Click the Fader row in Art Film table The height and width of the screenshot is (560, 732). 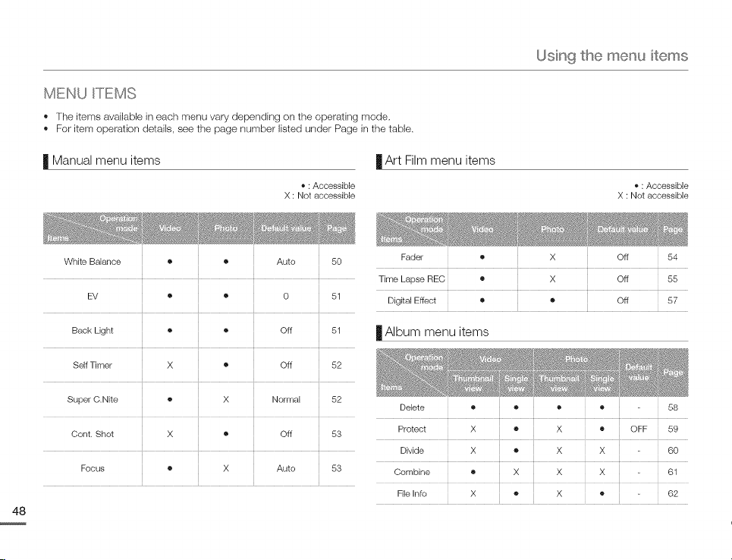click(533, 257)
